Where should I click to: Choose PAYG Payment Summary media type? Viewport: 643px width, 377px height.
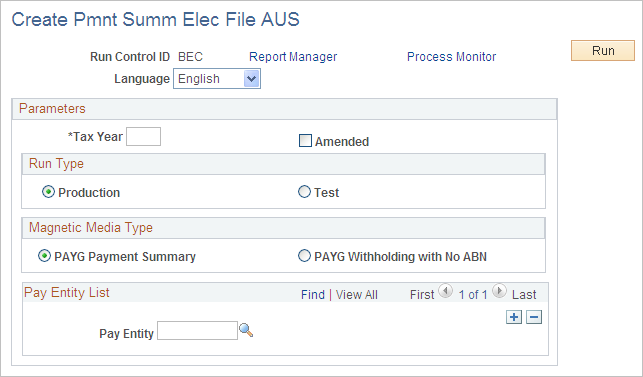[x=44, y=256]
